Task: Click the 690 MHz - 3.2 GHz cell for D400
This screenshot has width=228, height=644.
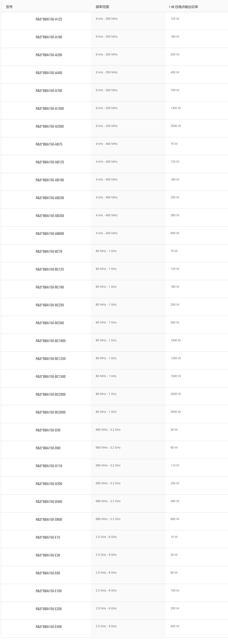Action: (108, 501)
